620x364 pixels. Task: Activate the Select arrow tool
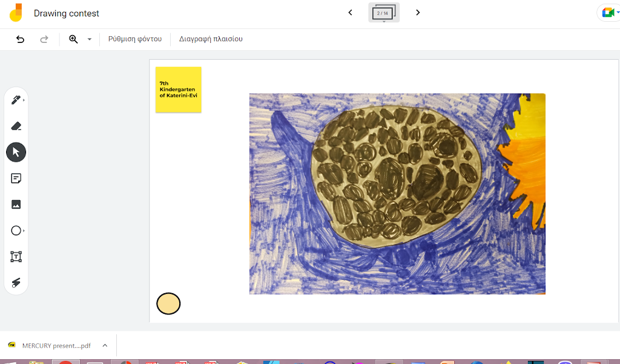[x=16, y=152]
